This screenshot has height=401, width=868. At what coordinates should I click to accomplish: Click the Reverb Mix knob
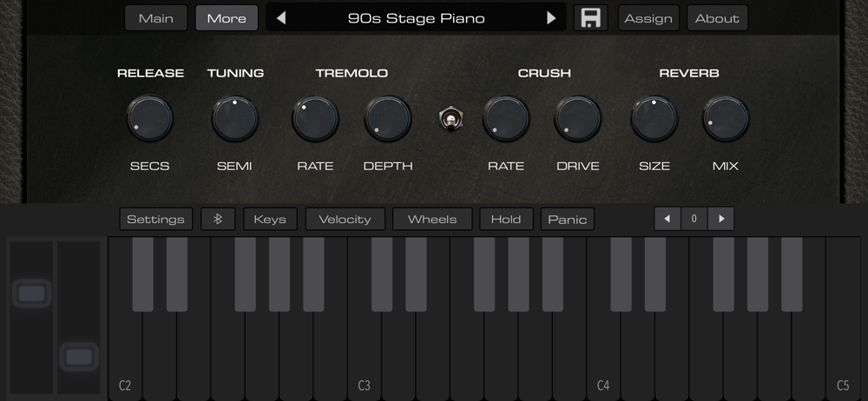coord(725,119)
